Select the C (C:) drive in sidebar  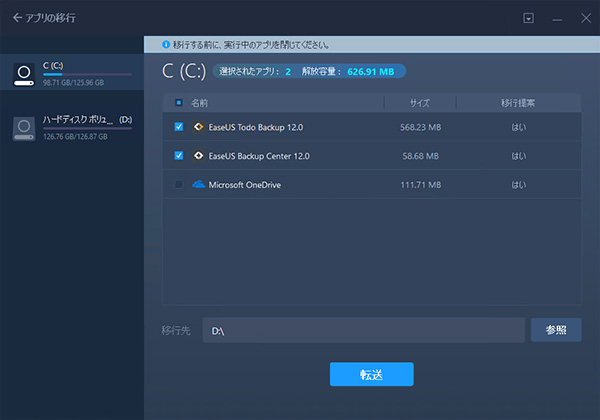tap(72, 72)
